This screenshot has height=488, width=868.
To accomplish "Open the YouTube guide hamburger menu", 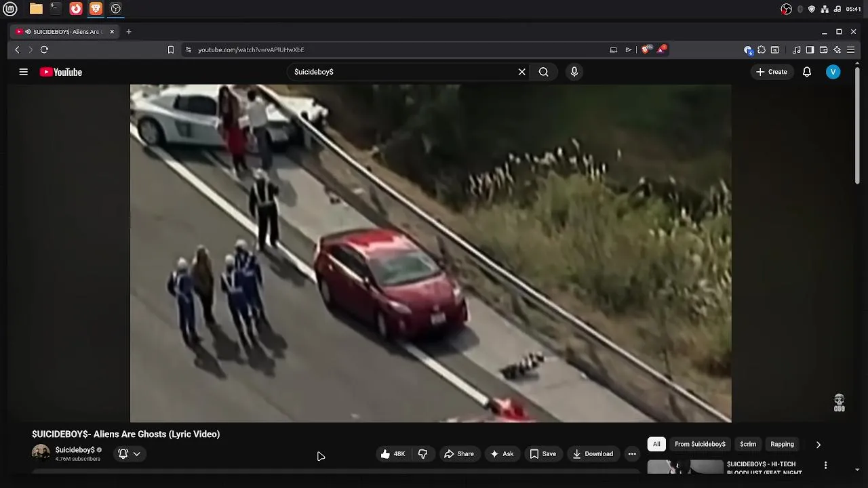I will 23,72.
